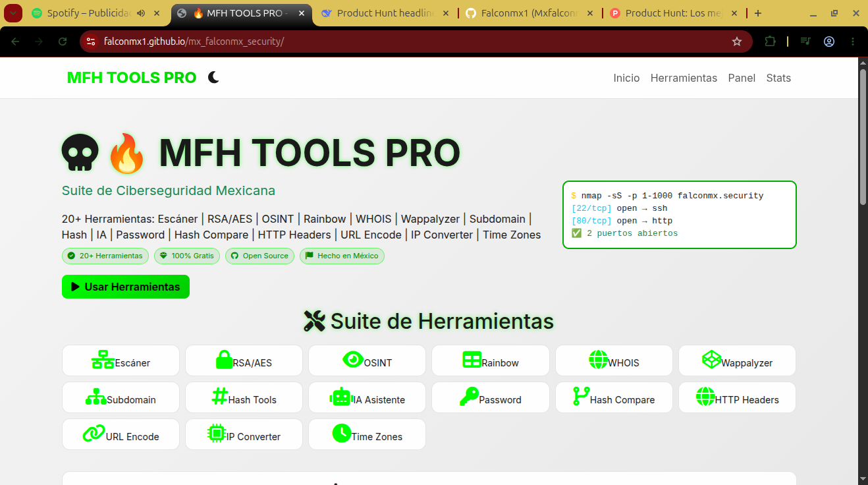Click the MFH TOOLS PRO header logo

pos(132,78)
